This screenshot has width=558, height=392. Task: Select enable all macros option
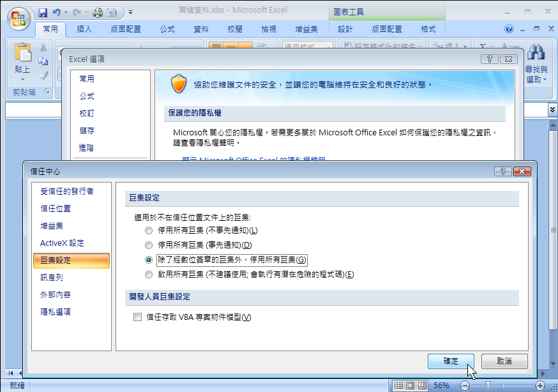pos(149,275)
